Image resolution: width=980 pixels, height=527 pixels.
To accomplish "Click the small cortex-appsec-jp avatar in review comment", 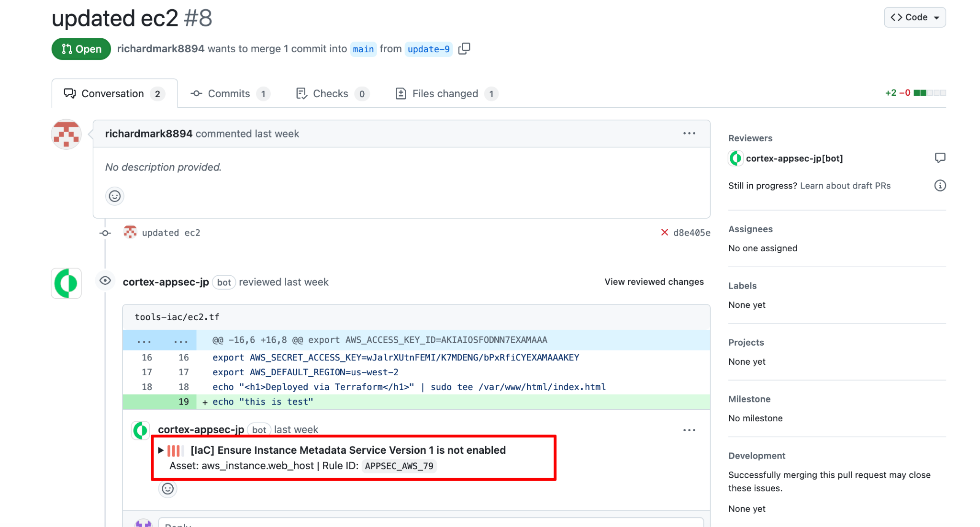I will click(x=141, y=431).
